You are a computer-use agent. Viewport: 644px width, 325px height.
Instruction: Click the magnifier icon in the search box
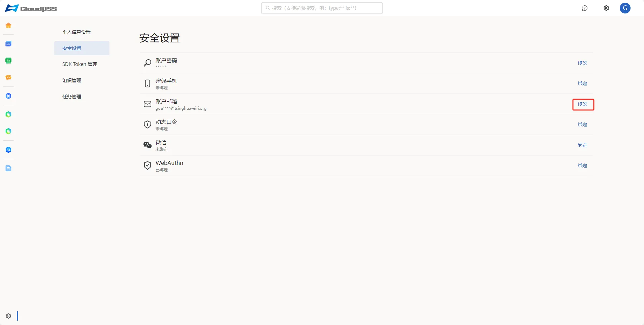point(268,8)
